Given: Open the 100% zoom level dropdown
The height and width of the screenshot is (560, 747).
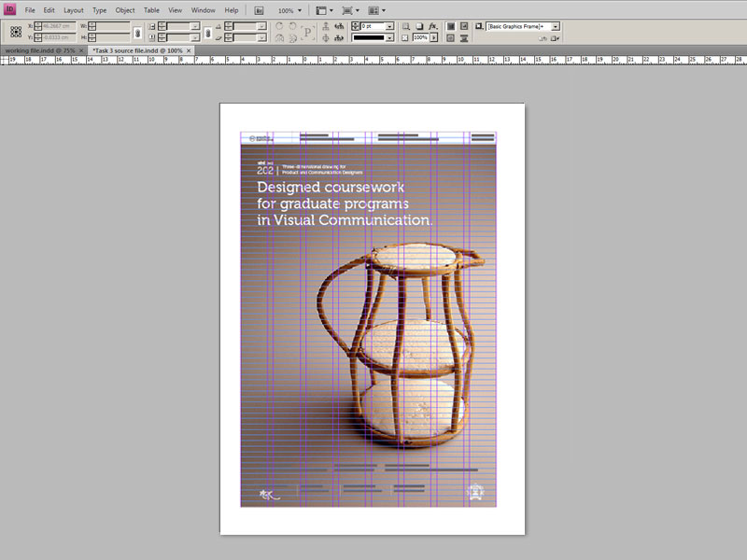Looking at the screenshot, I should (x=299, y=10).
